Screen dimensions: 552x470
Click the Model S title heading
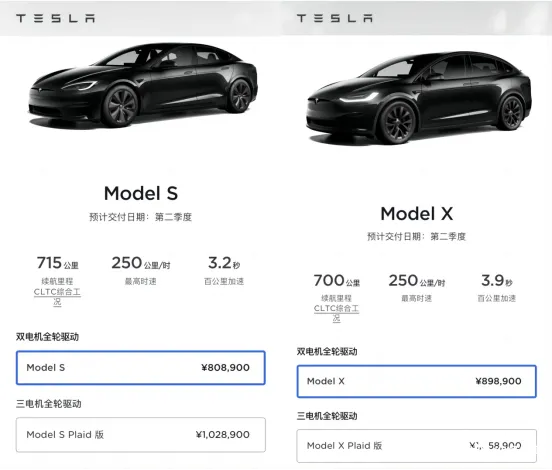point(141,193)
